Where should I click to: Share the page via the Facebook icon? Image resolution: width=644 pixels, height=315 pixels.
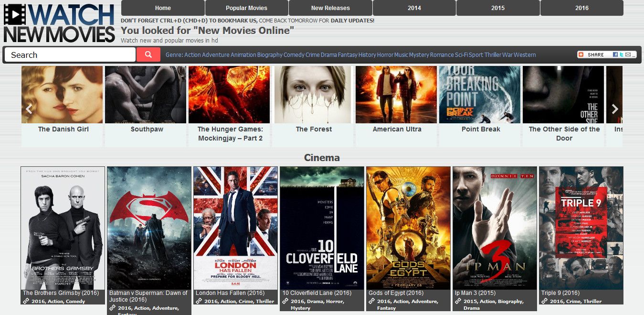point(615,54)
